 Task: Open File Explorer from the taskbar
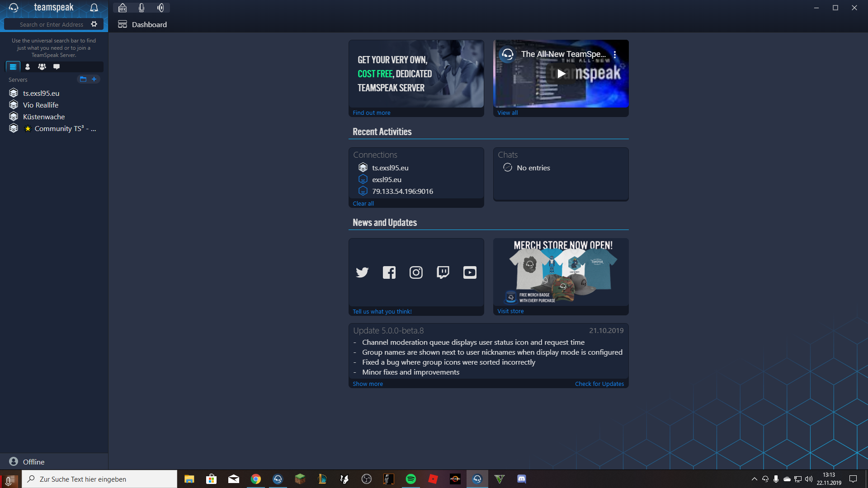click(189, 479)
